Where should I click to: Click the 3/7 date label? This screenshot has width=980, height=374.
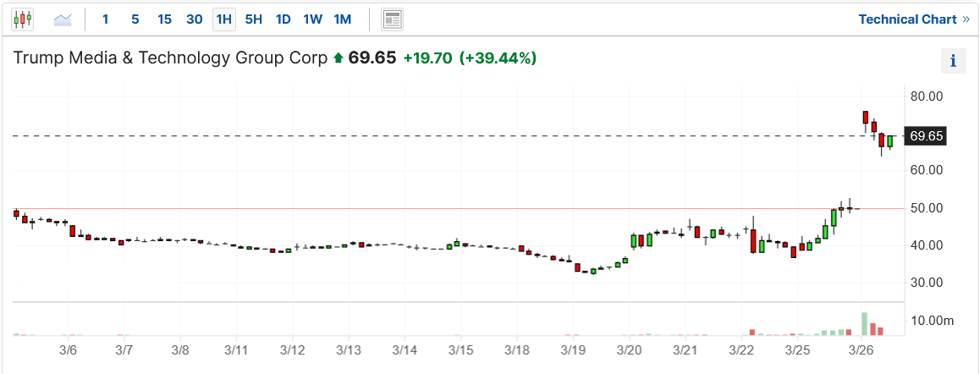coord(124,349)
